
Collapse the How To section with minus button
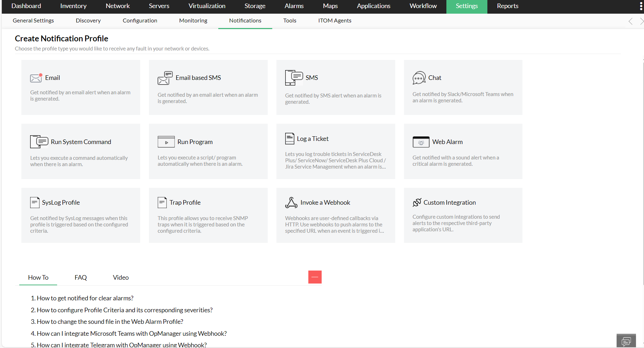click(315, 277)
